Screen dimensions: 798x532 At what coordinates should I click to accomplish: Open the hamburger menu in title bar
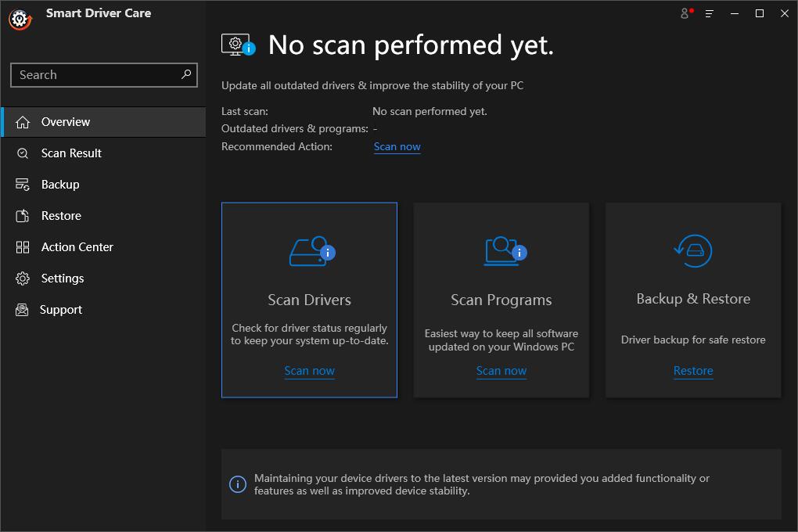(x=709, y=13)
